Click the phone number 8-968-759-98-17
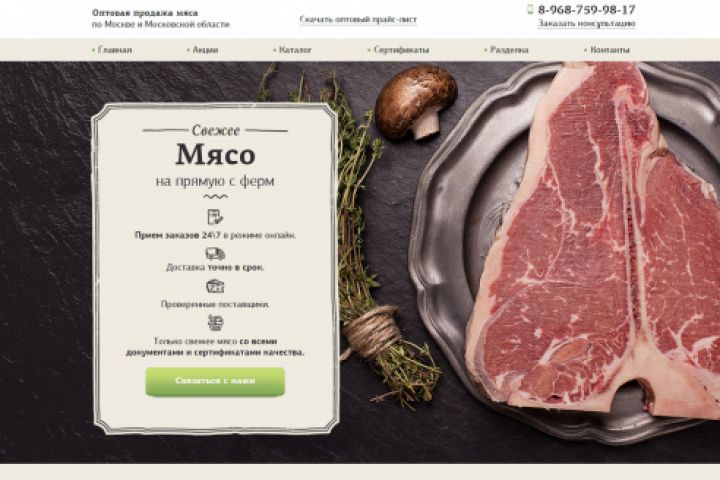This screenshot has height=480, width=720. coord(587,10)
